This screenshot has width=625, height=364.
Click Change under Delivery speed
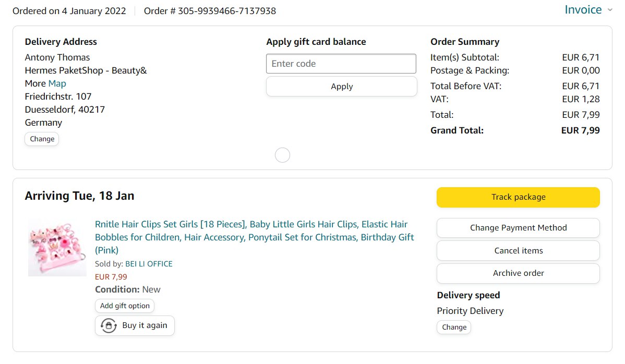[x=454, y=327]
